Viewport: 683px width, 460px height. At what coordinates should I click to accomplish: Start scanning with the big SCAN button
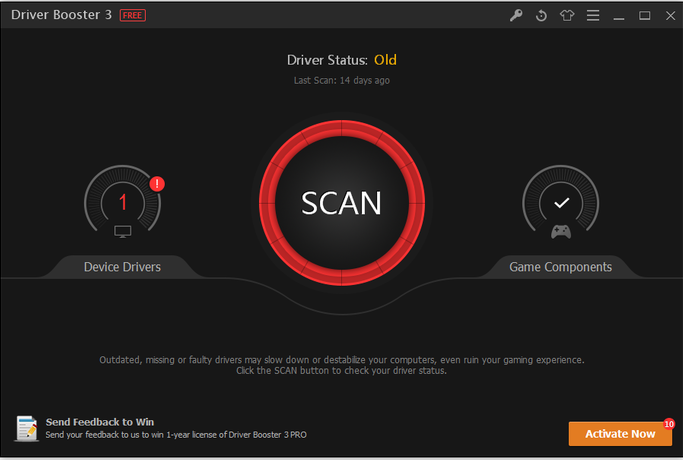(x=342, y=203)
